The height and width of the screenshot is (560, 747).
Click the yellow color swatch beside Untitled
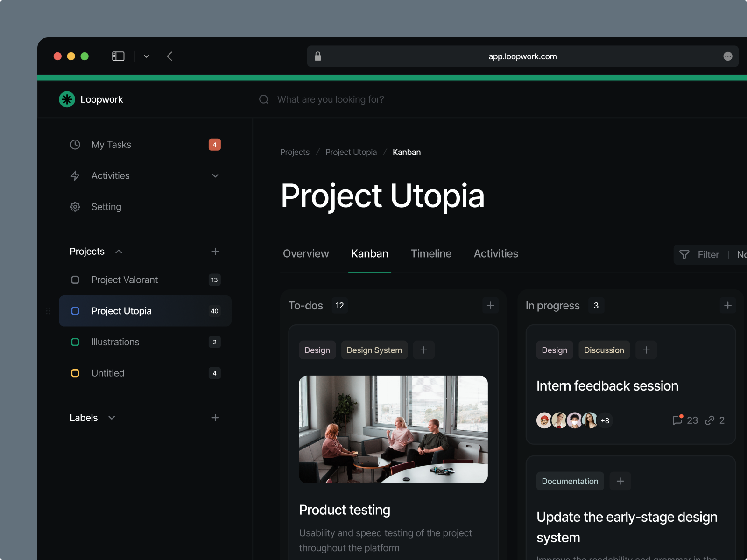point(75,373)
